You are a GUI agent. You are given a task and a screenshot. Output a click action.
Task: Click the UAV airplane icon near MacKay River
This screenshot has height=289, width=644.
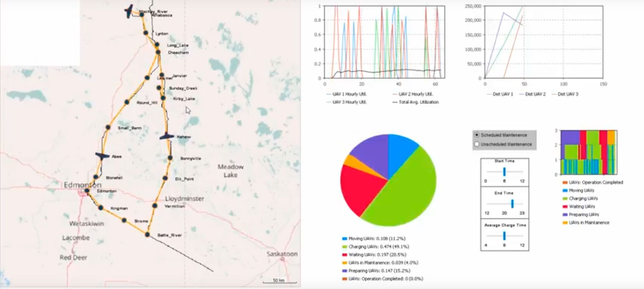(x=129, y=11)
